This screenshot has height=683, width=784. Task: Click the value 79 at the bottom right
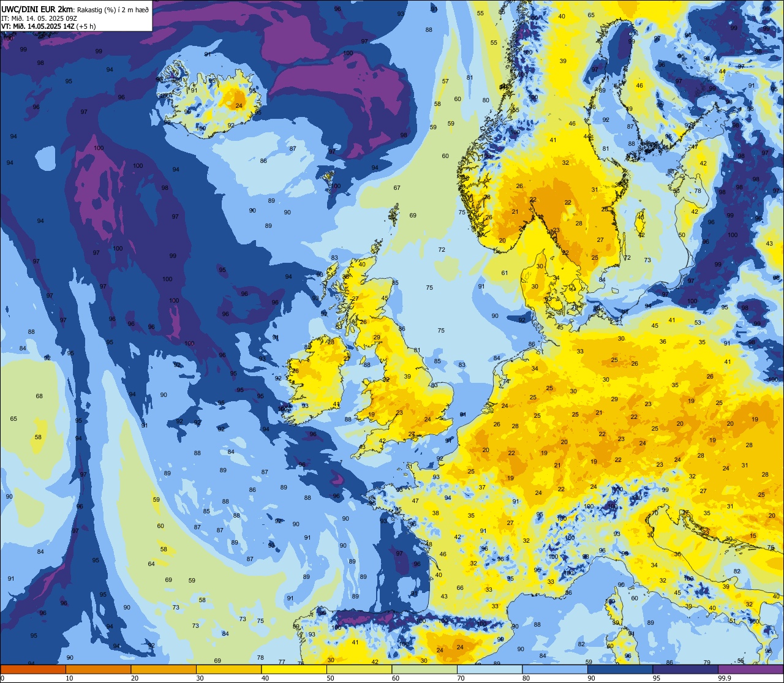click(x=707, y=663)
